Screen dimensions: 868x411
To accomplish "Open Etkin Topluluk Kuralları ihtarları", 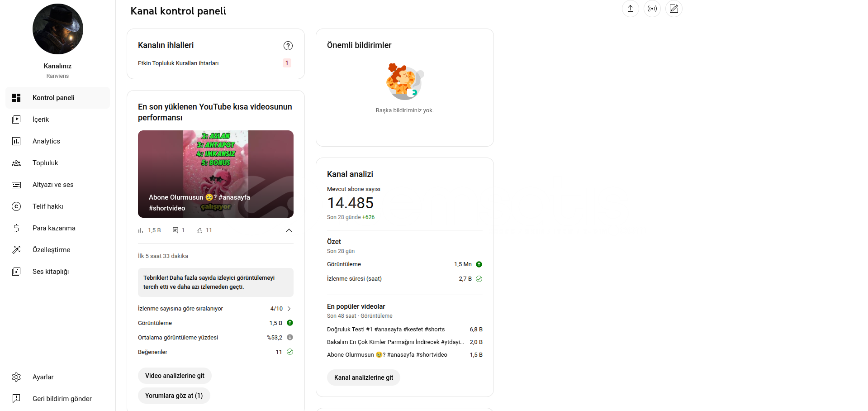I will coord(178,63).
